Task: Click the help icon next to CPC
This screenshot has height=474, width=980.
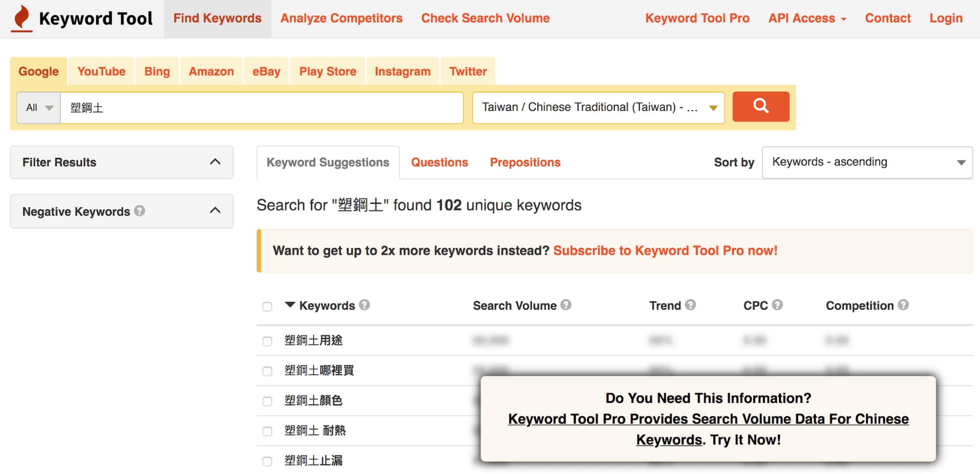Action: tap(777, 305)
